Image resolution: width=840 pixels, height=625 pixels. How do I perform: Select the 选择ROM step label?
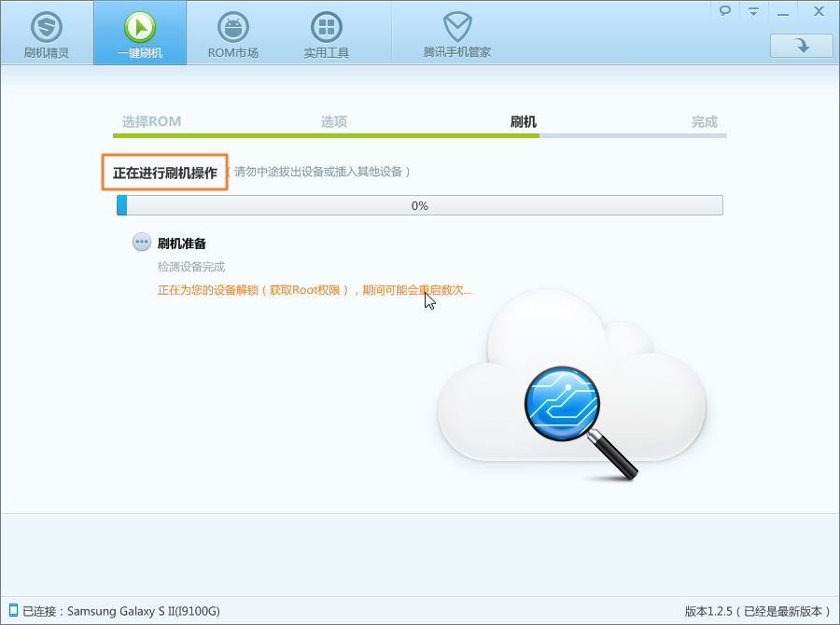pos(151,121)
